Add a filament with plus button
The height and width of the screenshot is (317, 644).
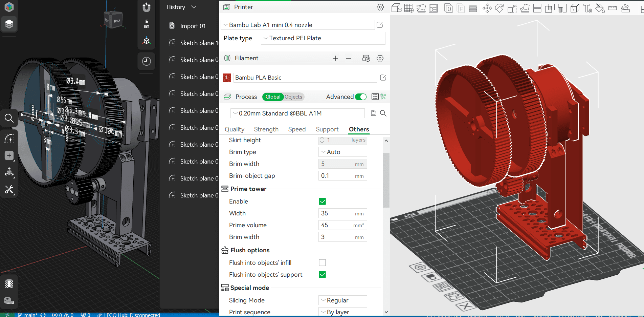click(x=335, y=58)
